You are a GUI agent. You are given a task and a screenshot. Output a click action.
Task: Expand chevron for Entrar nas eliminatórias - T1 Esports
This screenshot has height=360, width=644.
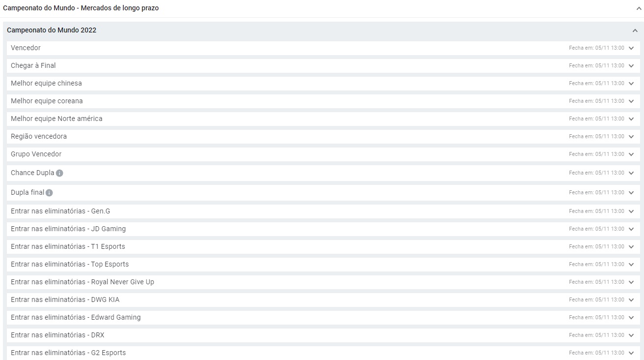coord(631,247)
